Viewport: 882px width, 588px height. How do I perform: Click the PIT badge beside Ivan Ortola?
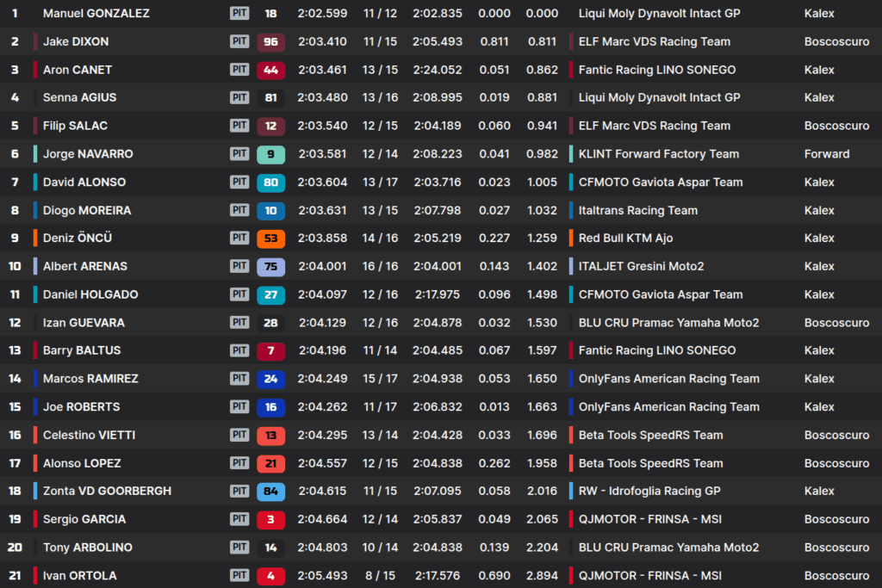[x=239, y=576]
